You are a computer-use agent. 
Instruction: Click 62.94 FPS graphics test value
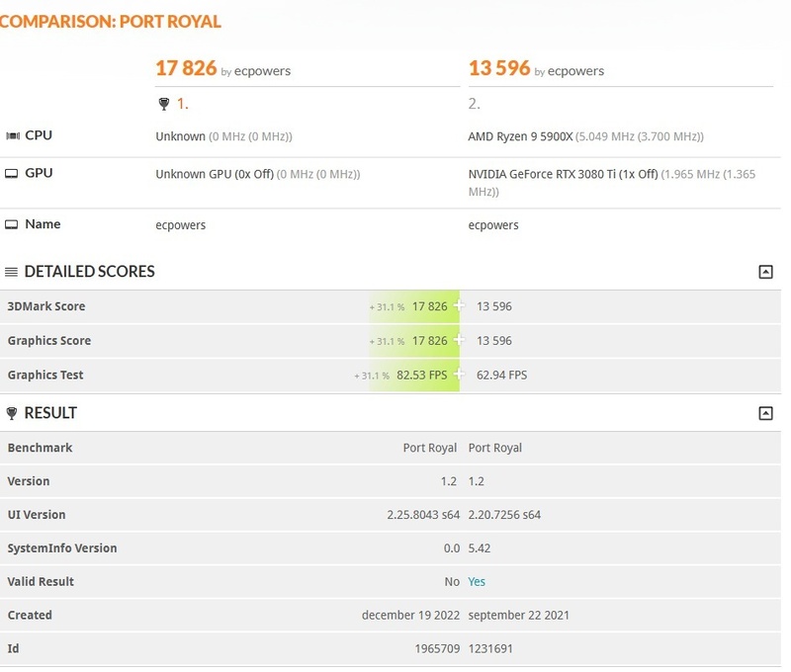pos(501,376)
